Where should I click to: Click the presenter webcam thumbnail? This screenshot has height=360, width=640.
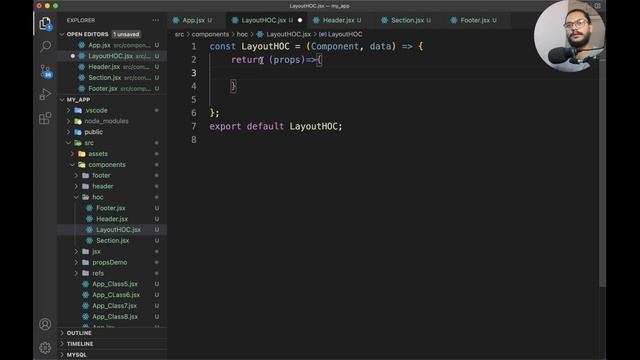tap(569, 36)
